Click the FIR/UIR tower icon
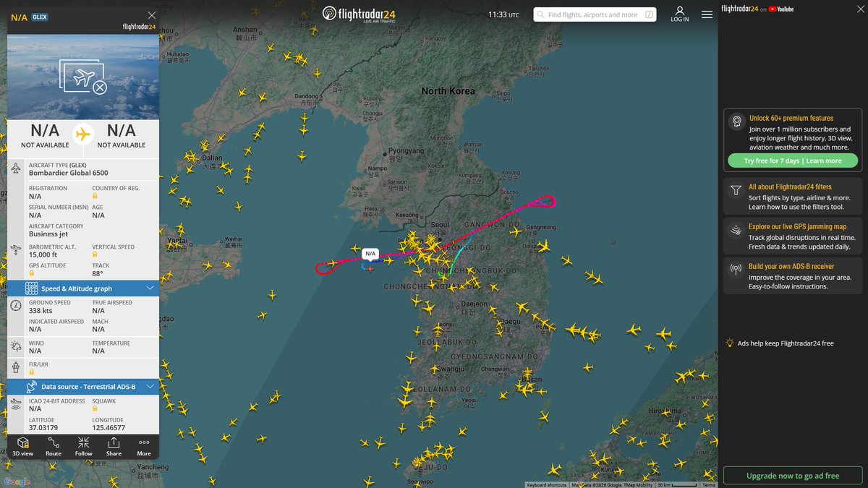The height and width of the screenshot is (488, 868). 16,368
